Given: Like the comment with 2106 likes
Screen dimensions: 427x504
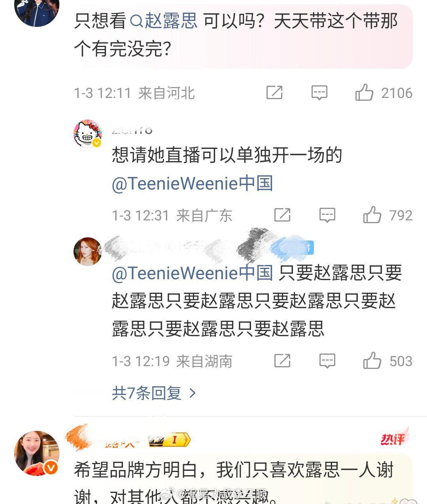Looking at the screenshot, I should [x=364, y=93].
